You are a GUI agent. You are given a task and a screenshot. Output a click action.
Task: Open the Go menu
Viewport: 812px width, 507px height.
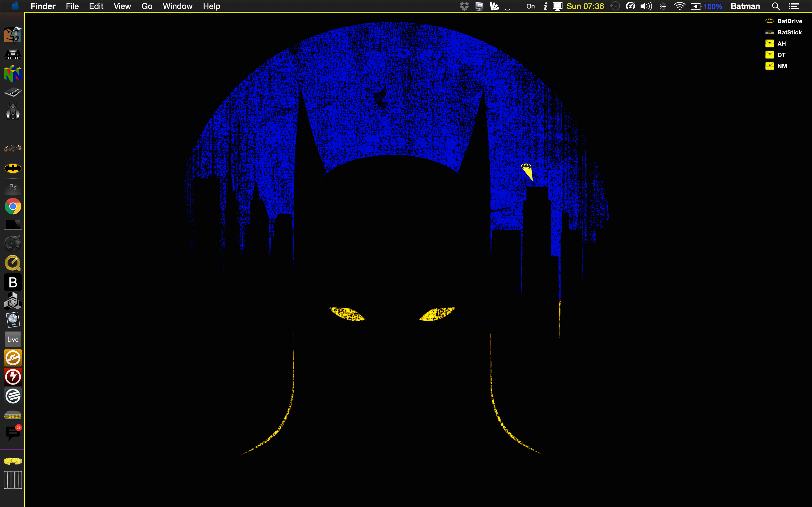(x=147, y=6)
